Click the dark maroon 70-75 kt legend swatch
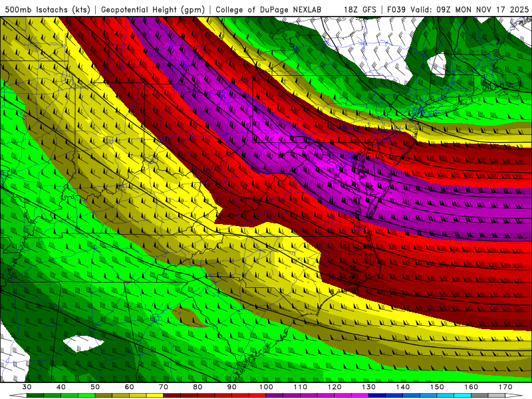Image resolution: width=532 pixels, height=399 pixels. pyautogui.click(x=172, y=396)
